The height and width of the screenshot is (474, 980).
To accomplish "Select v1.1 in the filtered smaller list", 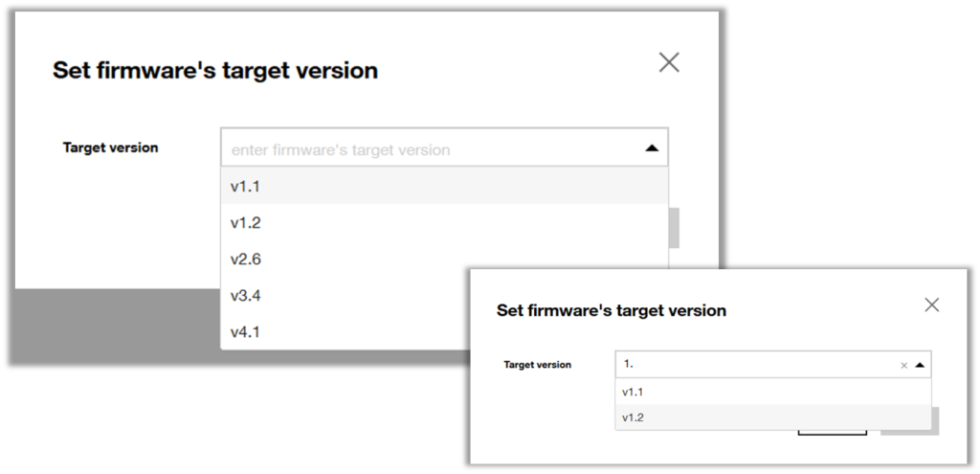I will coord(773,392).
